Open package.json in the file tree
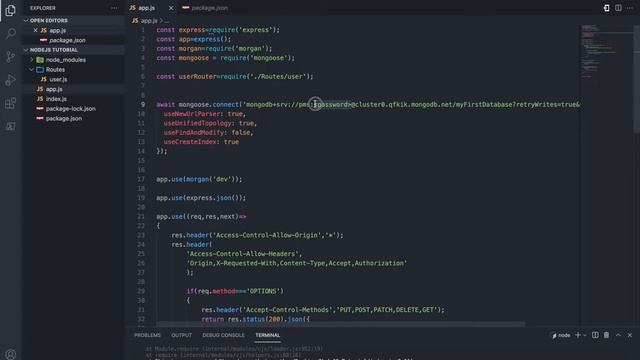The width and height of the screenshot is (640, 360). point(64,118)
